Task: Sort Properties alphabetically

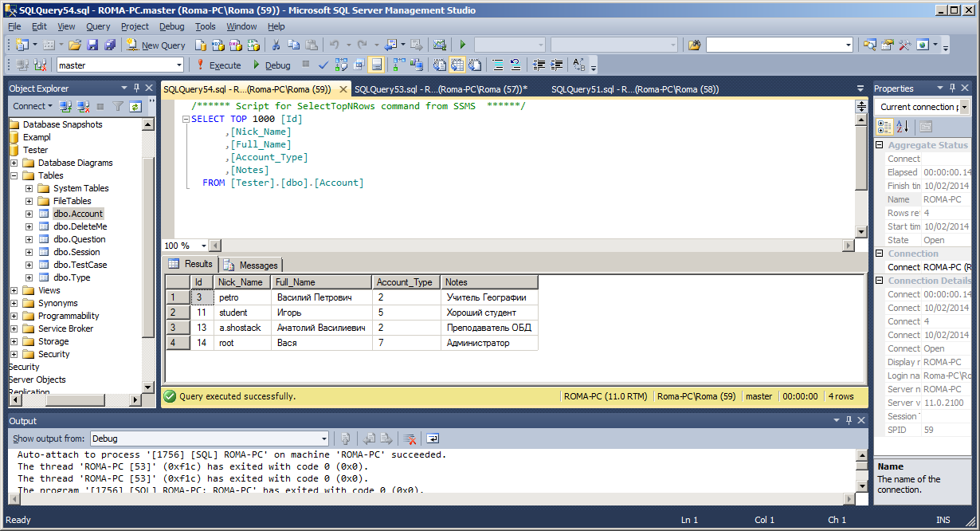Action: 903,127
